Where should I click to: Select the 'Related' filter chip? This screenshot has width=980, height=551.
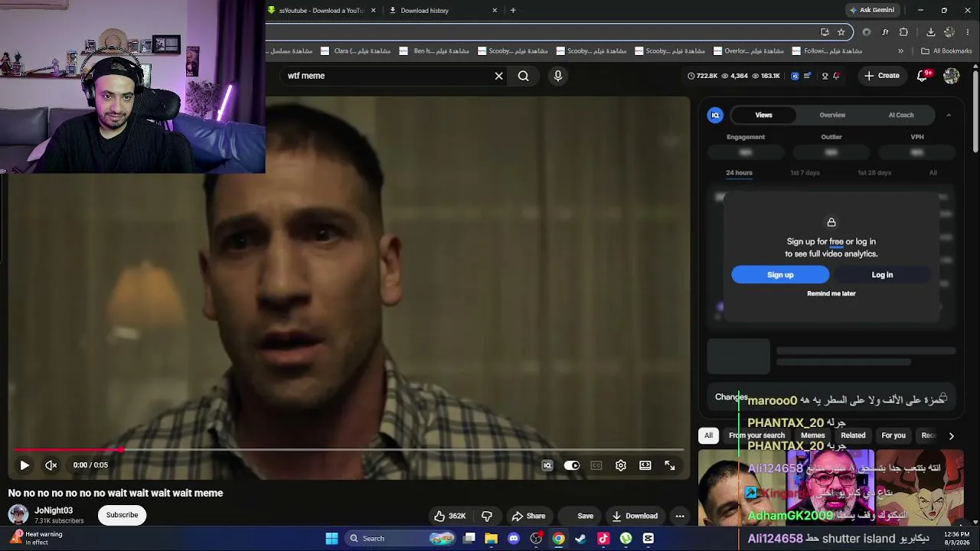pyautogui.click(x=853, y=435)
